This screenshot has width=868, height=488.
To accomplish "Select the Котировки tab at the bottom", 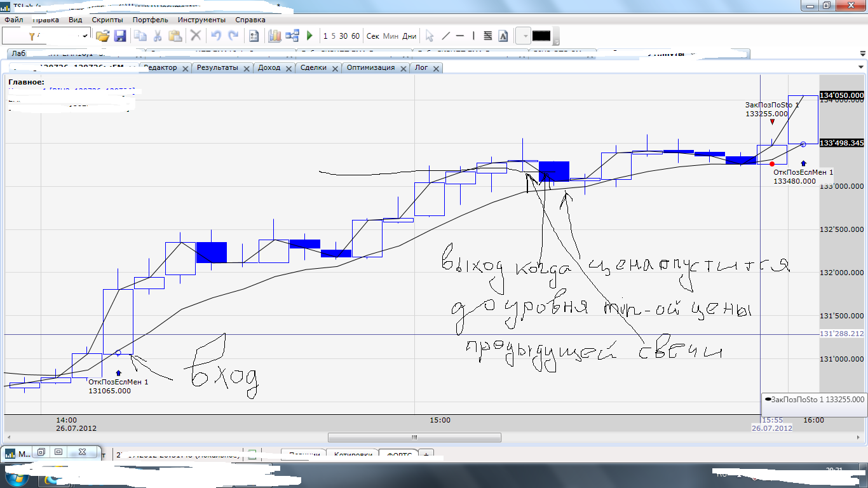I will point(353,454).
